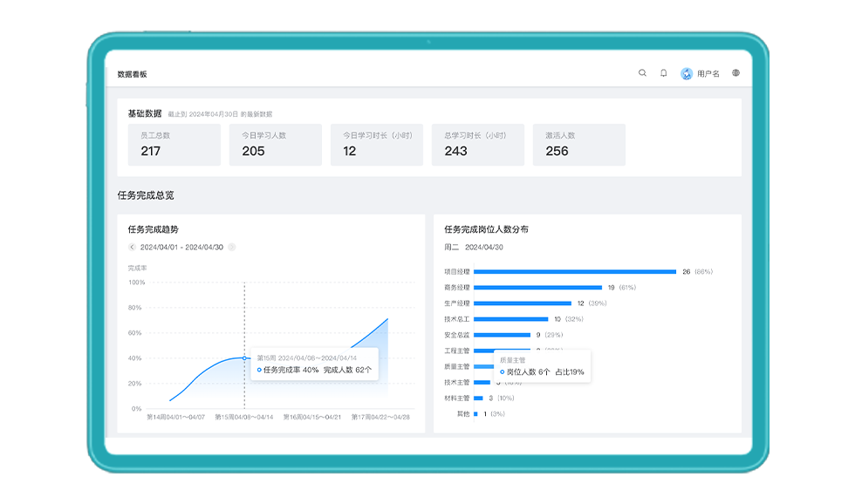
Task: Click the search magnifier icon
Action: coord(642,73)
